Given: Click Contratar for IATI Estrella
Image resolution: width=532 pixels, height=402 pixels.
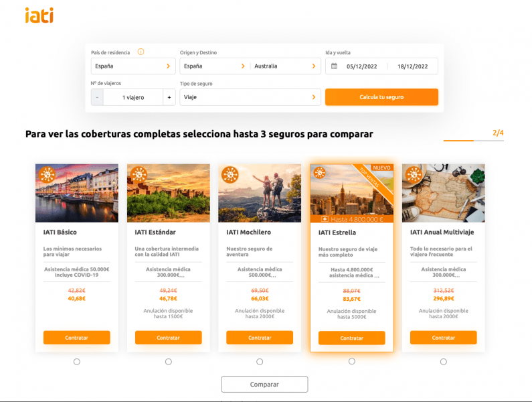Looking at the screenshot, I should tap(352, 338).
